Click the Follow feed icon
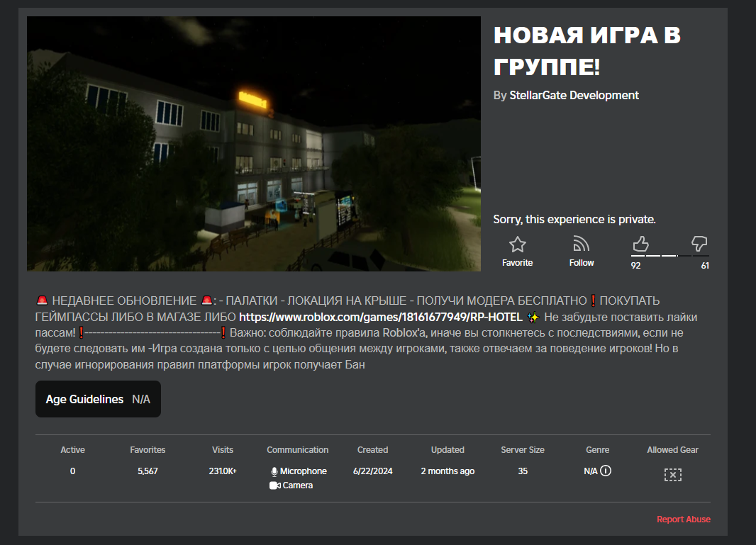 point(582,245)
